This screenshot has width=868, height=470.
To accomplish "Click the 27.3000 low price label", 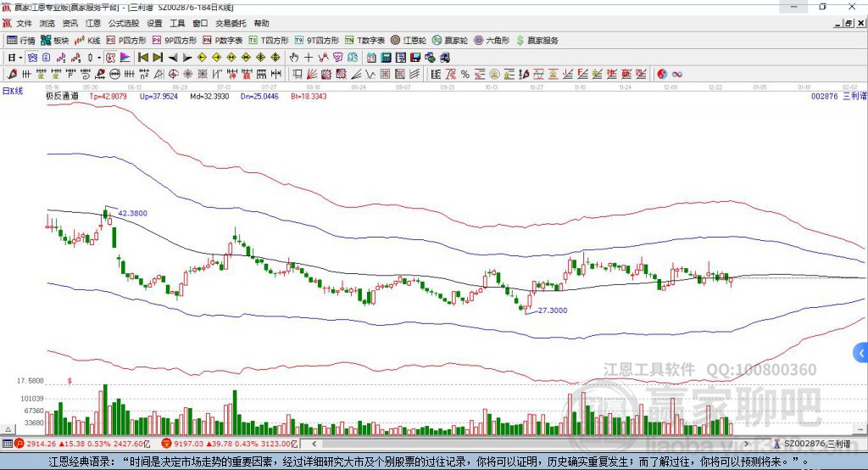I will (553, 311).
